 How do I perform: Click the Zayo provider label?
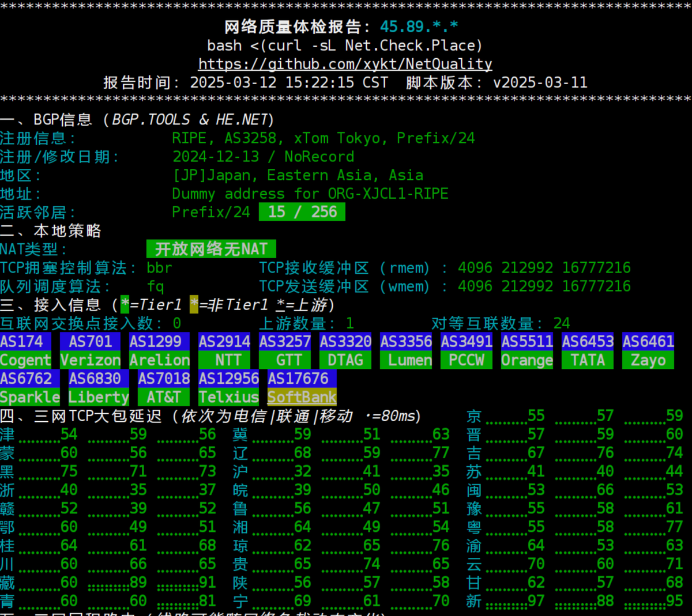648,360
